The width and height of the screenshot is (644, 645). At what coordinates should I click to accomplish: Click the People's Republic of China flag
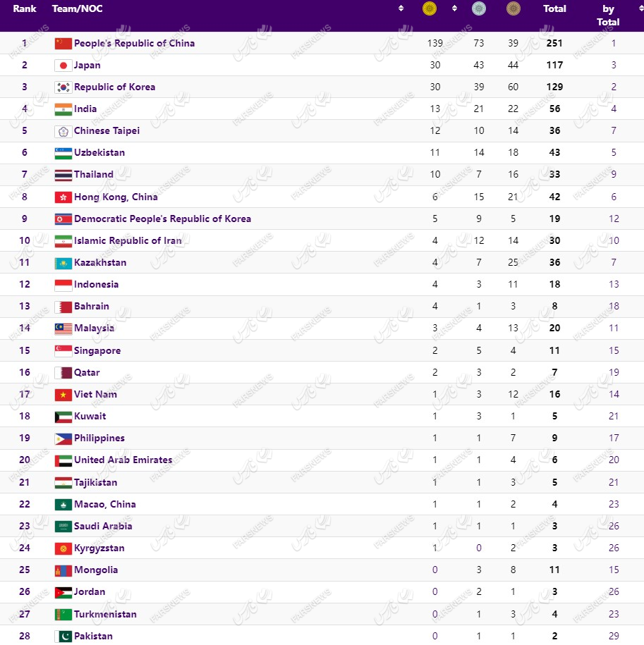click(63, 43)
